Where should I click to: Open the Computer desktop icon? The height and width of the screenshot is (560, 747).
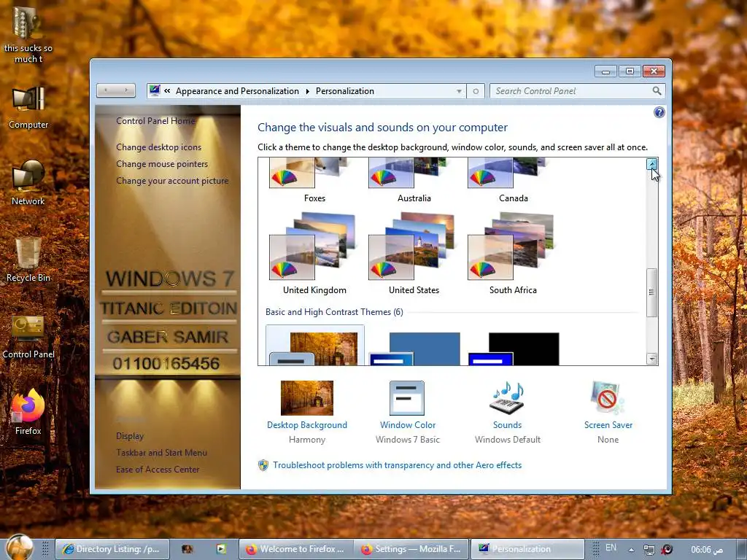[28, 108]
